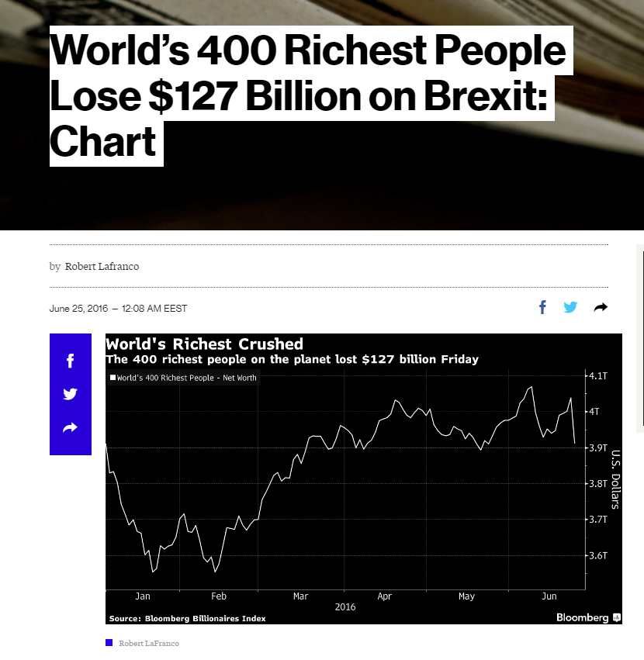Click the Robert LaFranco caption below chart
The image size is (644, 660).
pyautogui.click(x=149, y=643)
